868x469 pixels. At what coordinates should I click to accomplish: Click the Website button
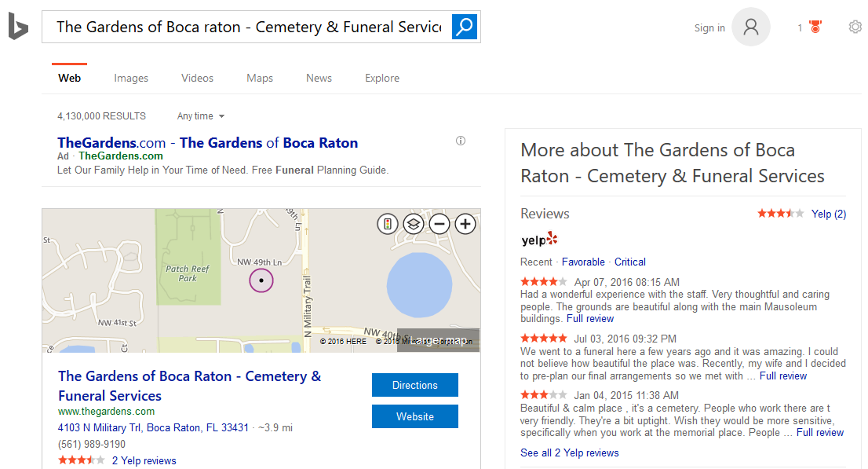(x=415, y=416)
